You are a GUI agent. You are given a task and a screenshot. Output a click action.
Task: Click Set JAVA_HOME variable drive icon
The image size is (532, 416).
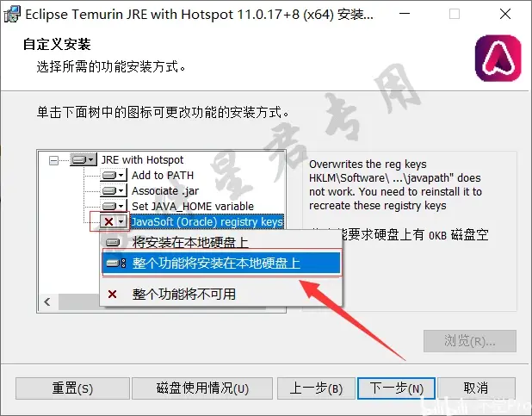coord(109,206)
